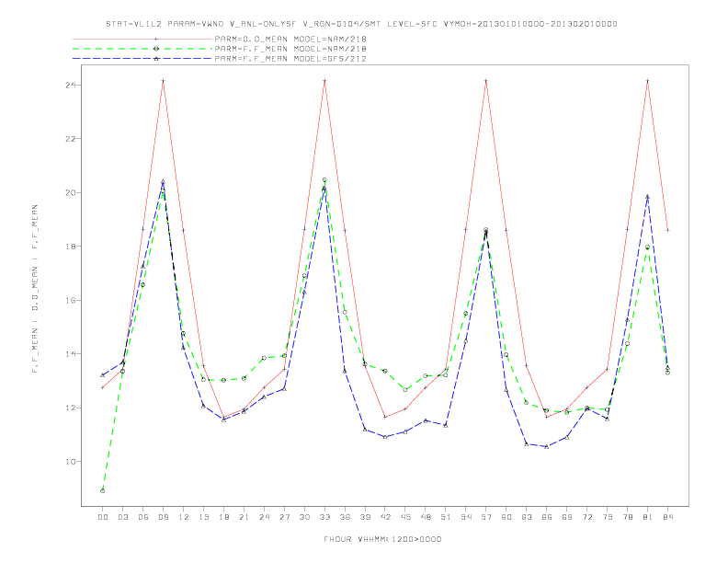Click x-axis tick label 48
The width and height of the screenshot is (728, 563).
(x=426, y=517)
